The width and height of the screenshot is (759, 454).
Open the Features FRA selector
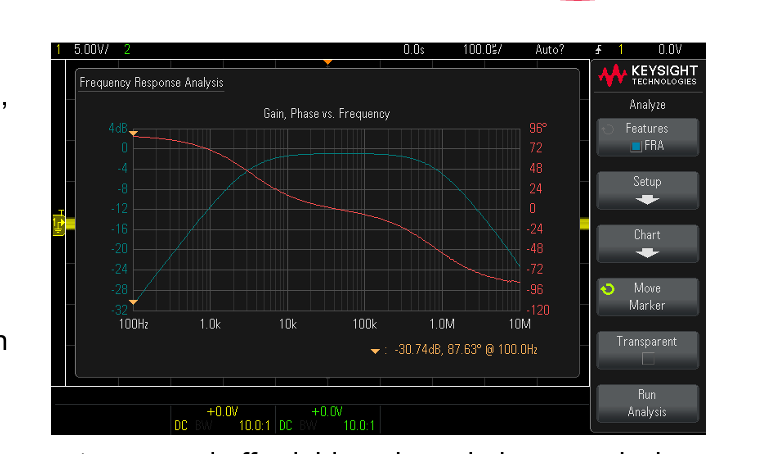click(x=647, y=137)
